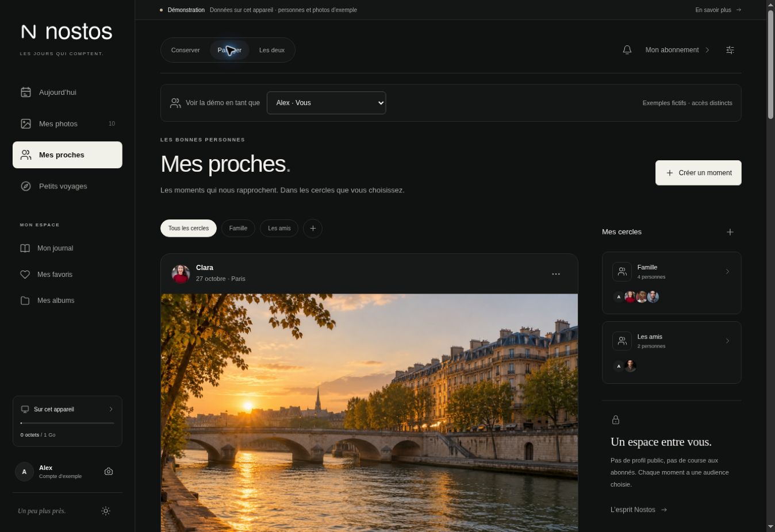Screen dimensions: 775x532
Task: Click the Famille circle group icon
Action: click(x=622, y=272)
